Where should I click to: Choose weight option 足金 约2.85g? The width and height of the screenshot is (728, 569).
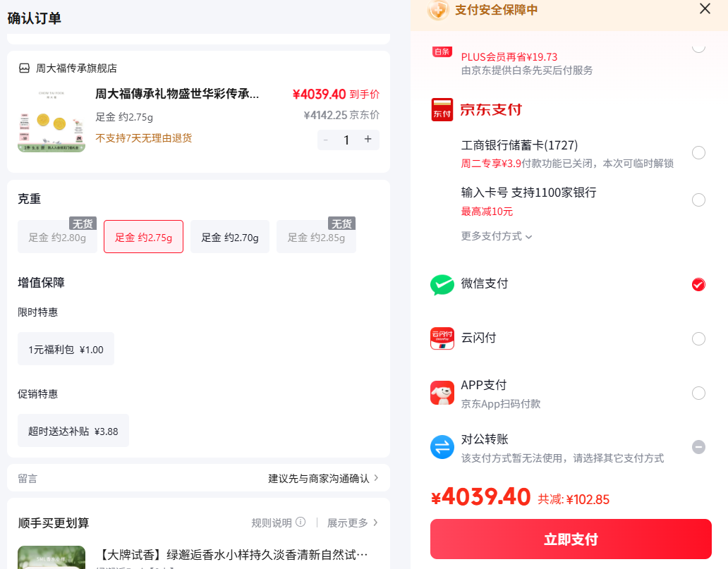tap(316, 237)
